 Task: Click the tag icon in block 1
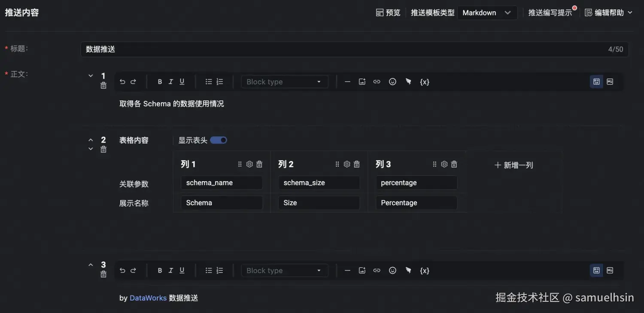408,82
